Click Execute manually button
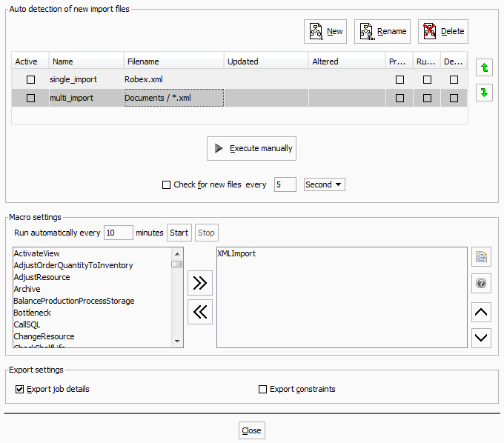The height and width of the screenshot is (443, 504). 251,148
